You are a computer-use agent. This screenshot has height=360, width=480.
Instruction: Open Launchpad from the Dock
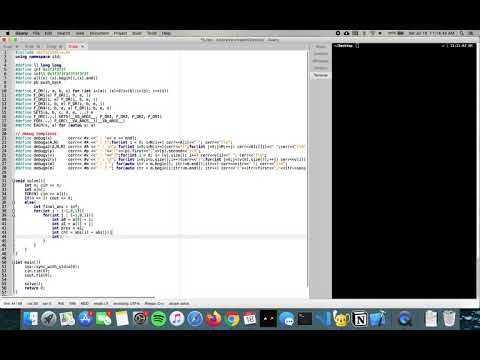tap(49, 319)
